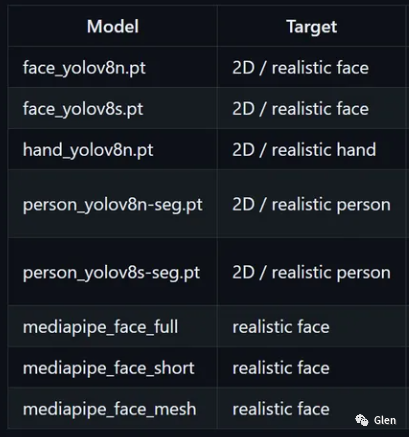Click realistic face target for mediapipe_face_mesh
Screen dimensions: 409x437
(x=281, y=409)
